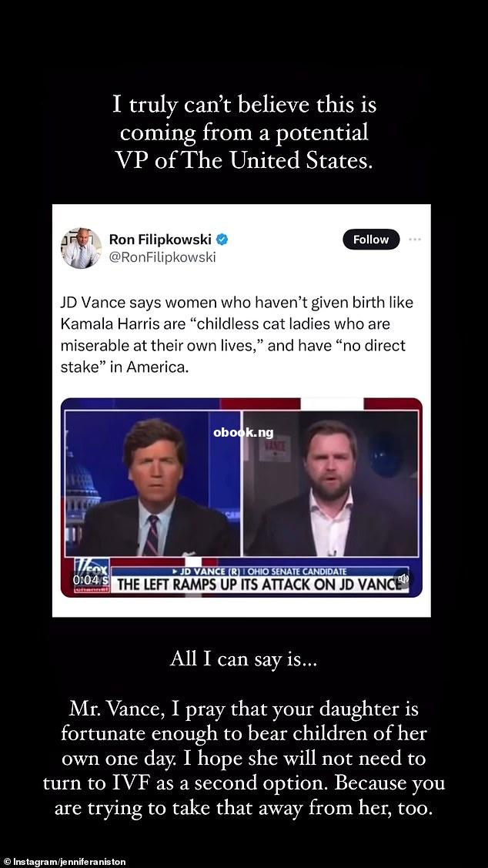Click the left anchor video panel
Screen dimensions: 488x868
[x=152, y=484]
